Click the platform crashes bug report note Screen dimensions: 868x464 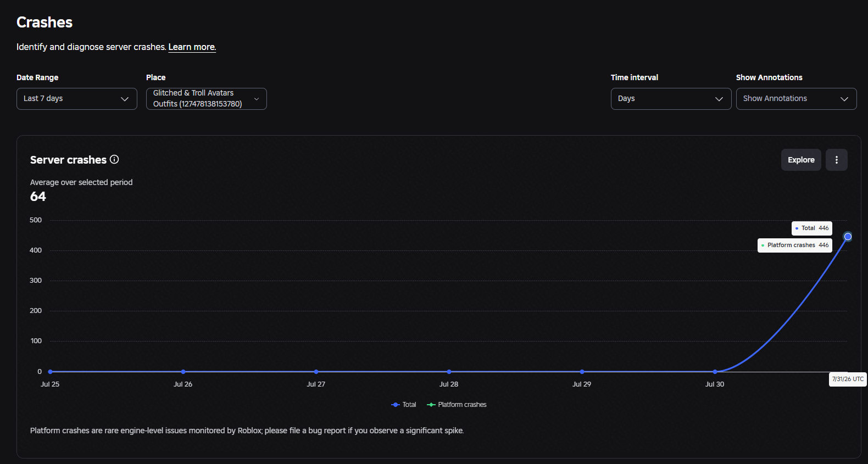coord(247,431)
